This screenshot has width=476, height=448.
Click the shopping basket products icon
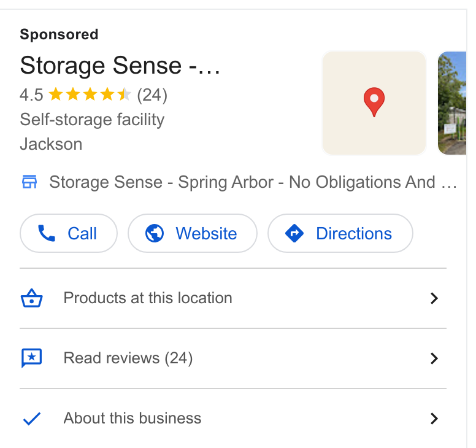(31, 298)
